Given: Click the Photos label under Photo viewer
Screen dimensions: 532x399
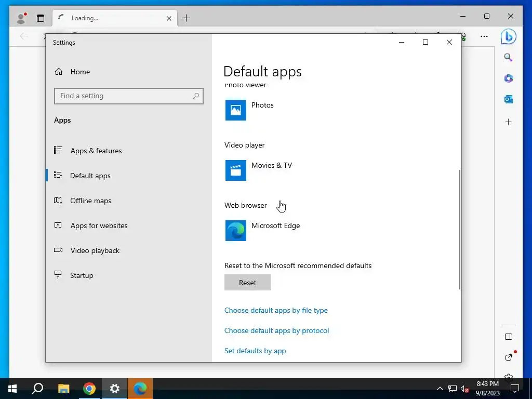Looking at the screenshot, I should tap(262, 105).
